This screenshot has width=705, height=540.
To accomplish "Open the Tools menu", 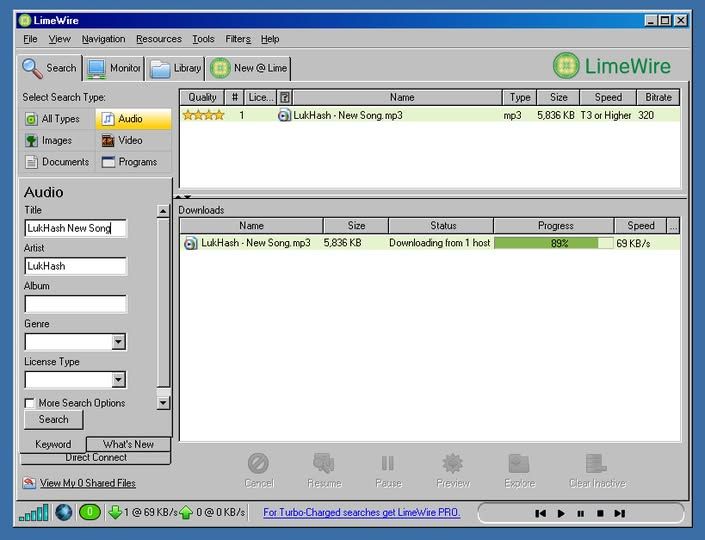I will tap(203, 39).
